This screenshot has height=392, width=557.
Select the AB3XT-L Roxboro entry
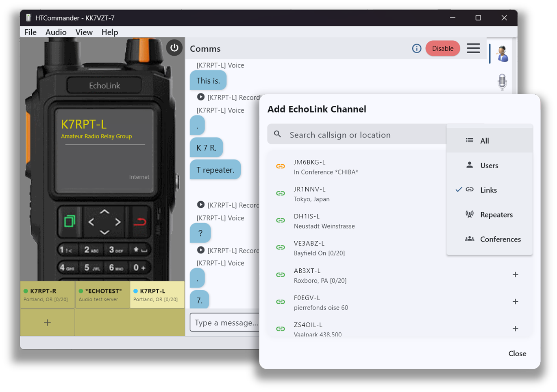[x=400, y=275]
